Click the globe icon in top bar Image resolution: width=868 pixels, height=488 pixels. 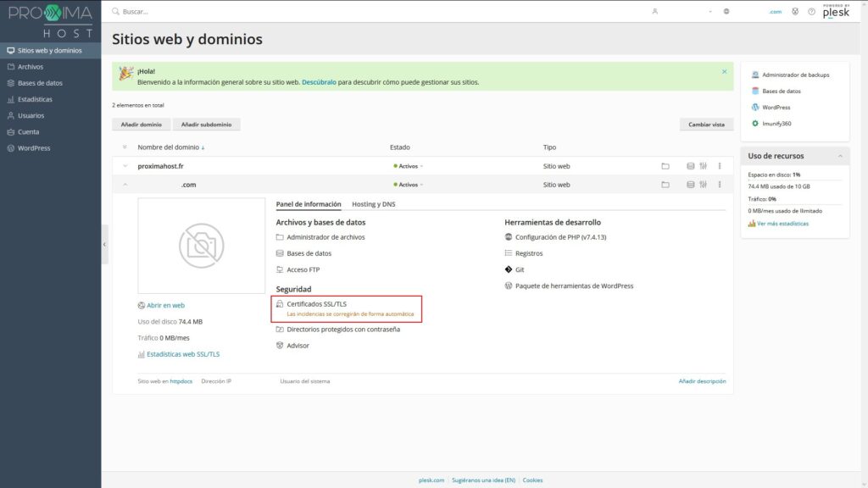click(726, 11)
